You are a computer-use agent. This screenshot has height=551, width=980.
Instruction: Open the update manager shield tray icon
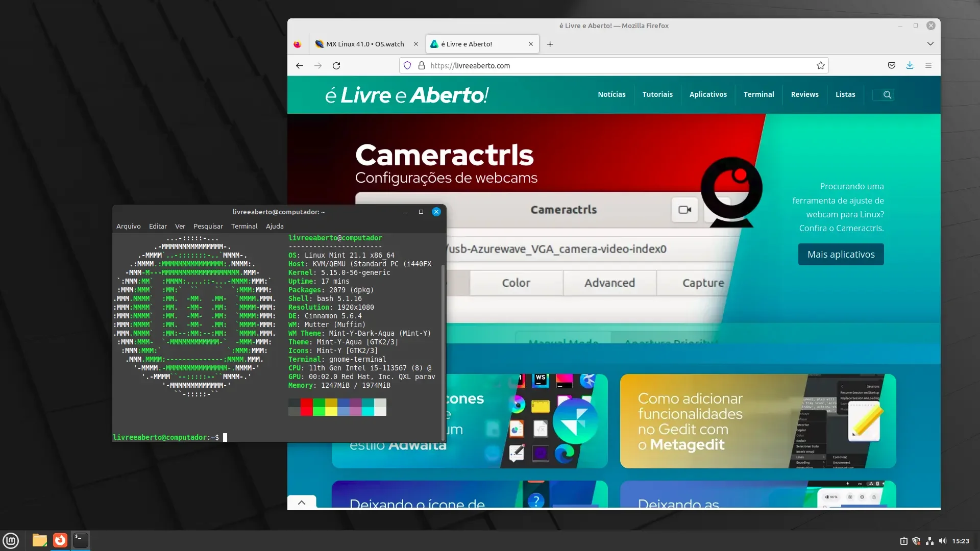pyautogui.click(x=916, y=541)
